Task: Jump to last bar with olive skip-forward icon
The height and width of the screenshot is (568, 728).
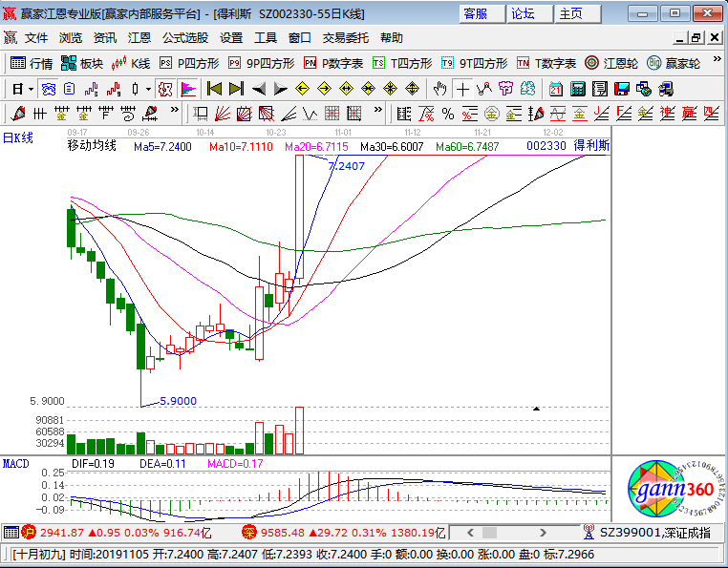Action: (236, 89)
